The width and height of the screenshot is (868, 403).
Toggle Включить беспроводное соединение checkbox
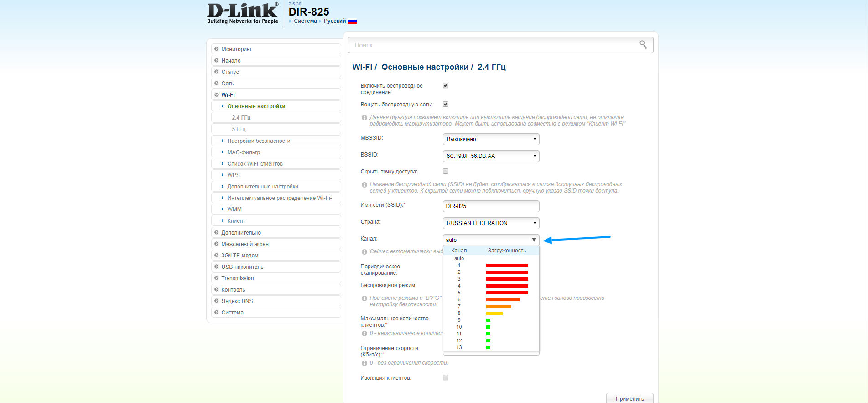446,85
